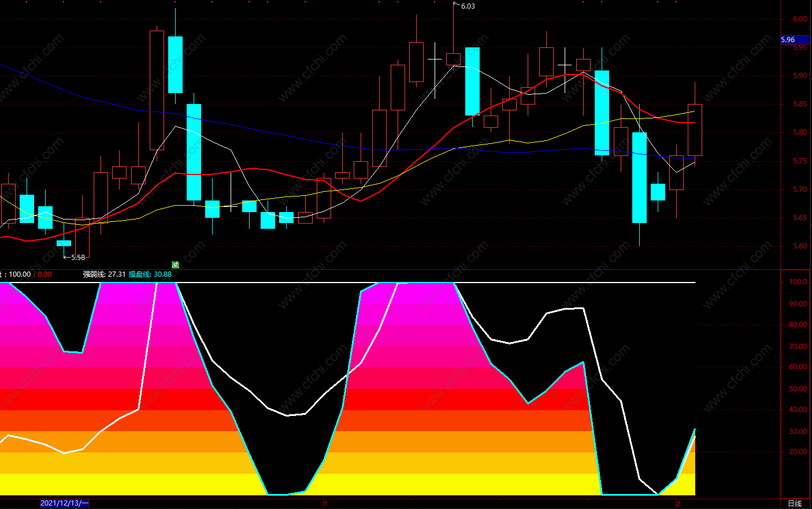812x509 pixels.
Task: Click the 日线 period label
Action: (795, 503)
